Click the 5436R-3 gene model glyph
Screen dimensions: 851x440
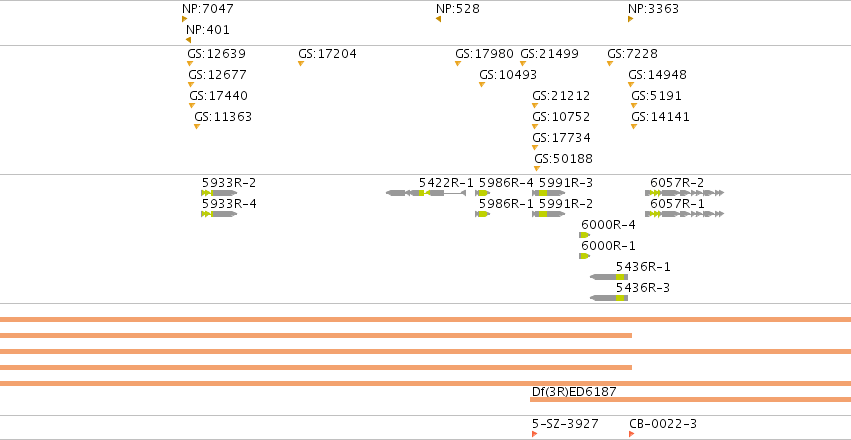coord(609,298)
